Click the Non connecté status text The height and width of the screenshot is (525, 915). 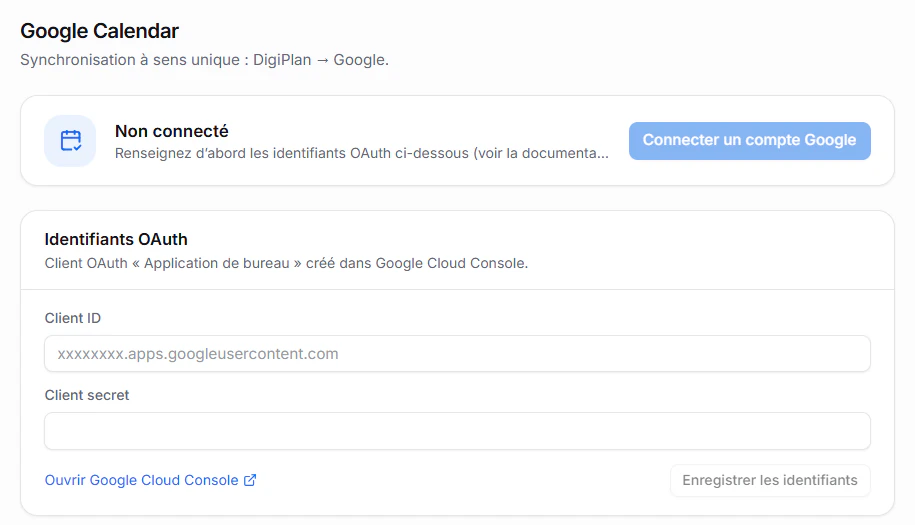(x=172, y=131)
